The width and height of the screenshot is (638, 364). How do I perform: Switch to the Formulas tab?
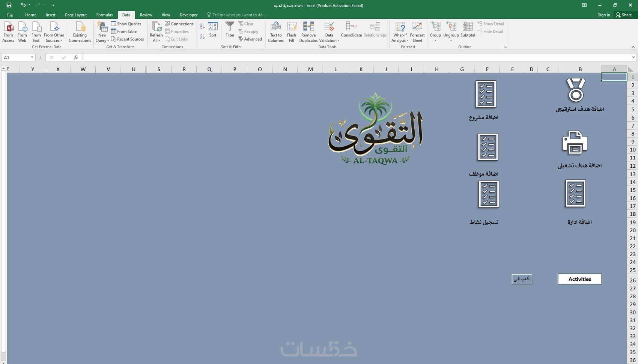tap(104, 15)
